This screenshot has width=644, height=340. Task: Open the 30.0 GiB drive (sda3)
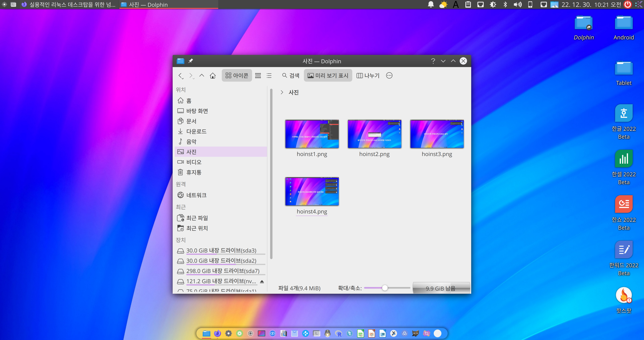coord(221,251)
